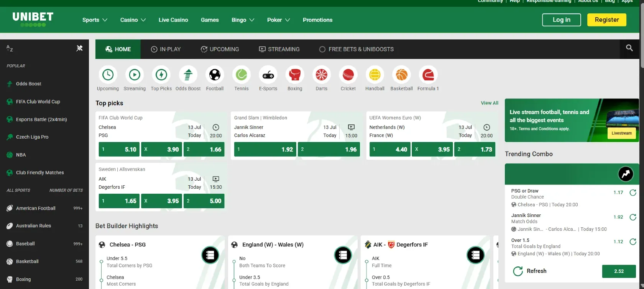Pick Netherlands (W) at 4.40
Image resolution: width=644 pixels, height=289 pixels.
[390, 149]
